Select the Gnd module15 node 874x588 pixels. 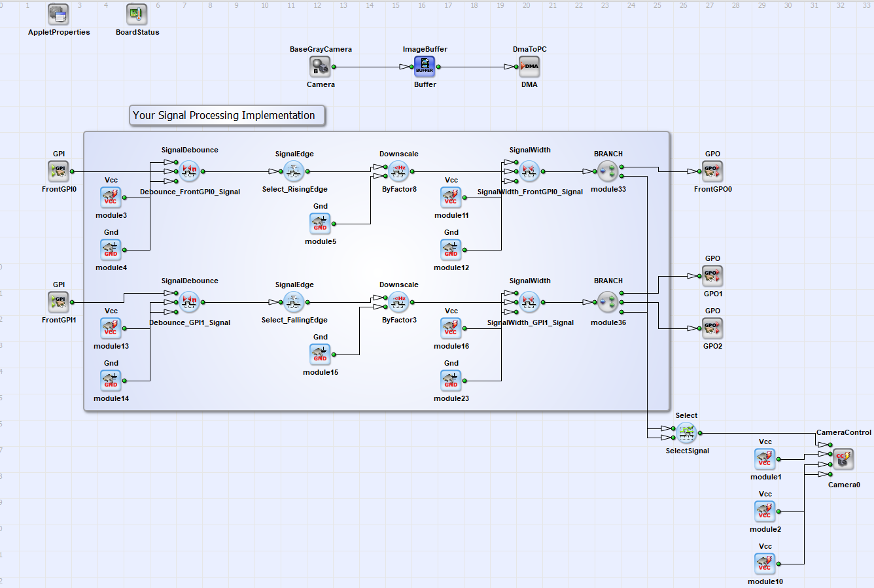pyautogui.click(x=321, y=355)
